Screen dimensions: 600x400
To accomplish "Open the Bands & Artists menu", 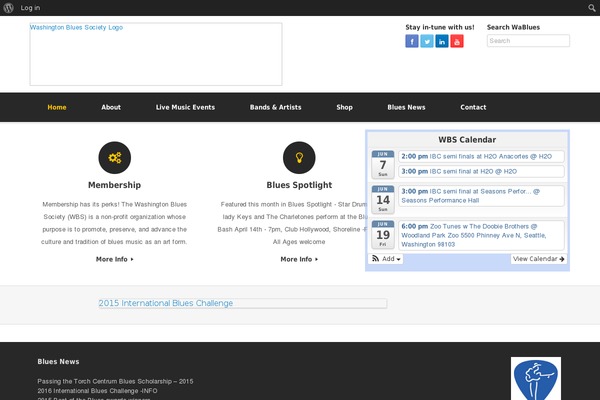I will [x=276, y=107].
